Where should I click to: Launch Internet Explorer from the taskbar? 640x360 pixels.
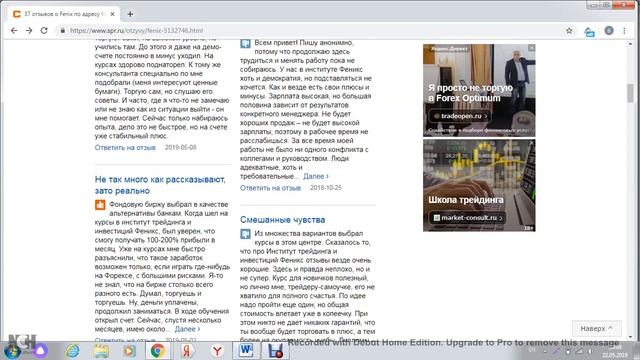pos(73,351)
